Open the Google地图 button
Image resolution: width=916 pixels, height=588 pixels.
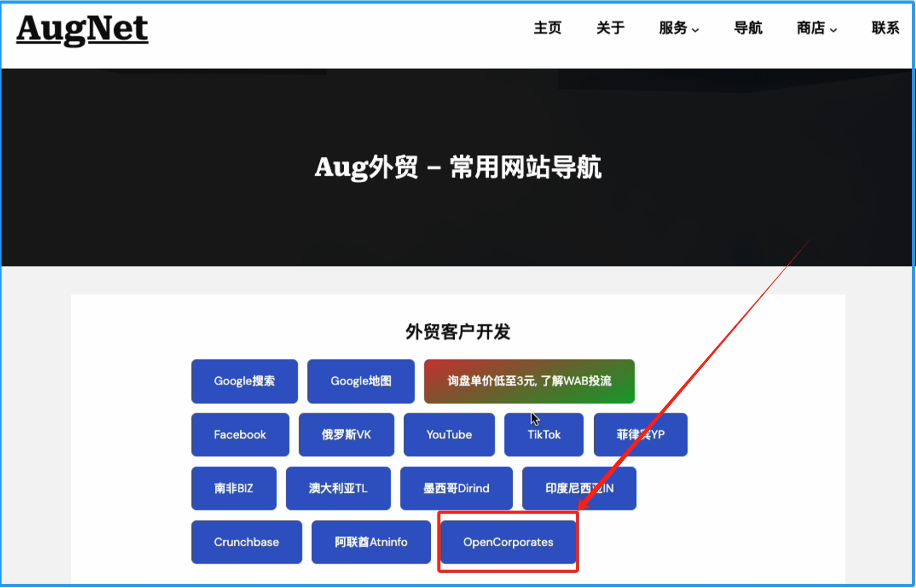click(x=361, y=381)
